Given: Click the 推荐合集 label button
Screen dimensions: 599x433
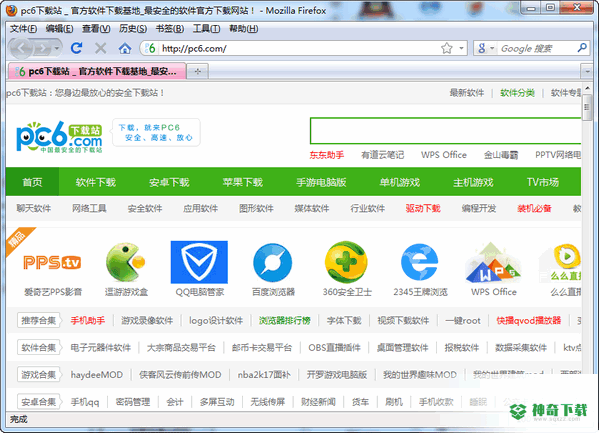Looking at the screenshot, I should [39, 320].
